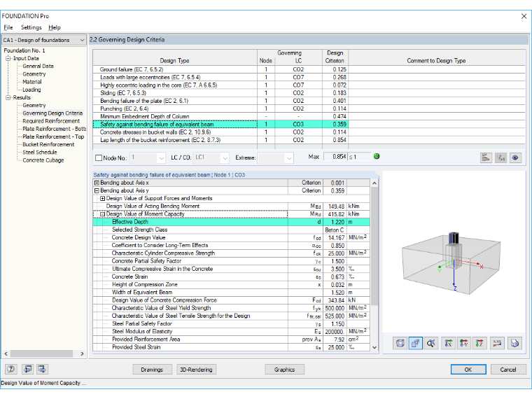Open Steel Schedule results

[40, 153]
